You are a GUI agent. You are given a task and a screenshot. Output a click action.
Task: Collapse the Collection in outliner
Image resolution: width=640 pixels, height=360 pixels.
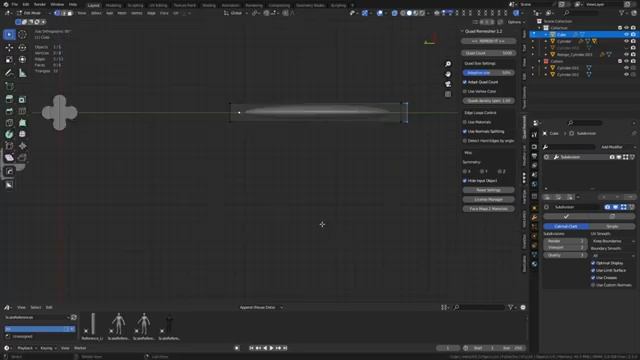(539, 28)
